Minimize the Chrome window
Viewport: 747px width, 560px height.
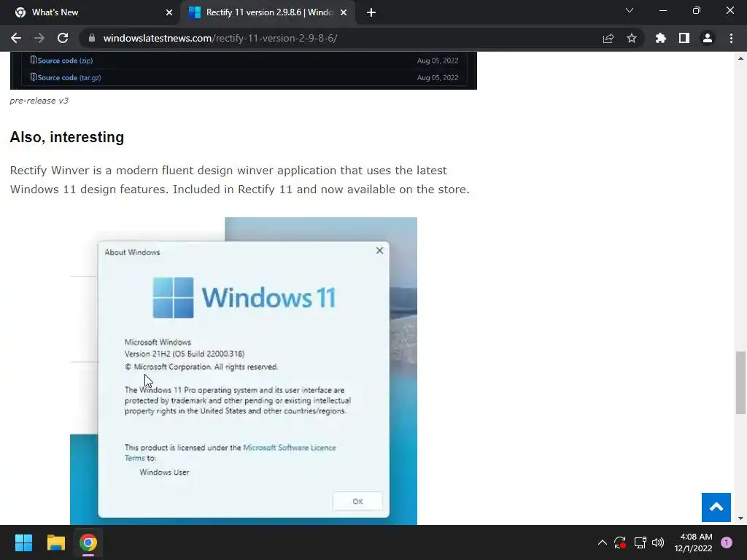tap(663, 10)
